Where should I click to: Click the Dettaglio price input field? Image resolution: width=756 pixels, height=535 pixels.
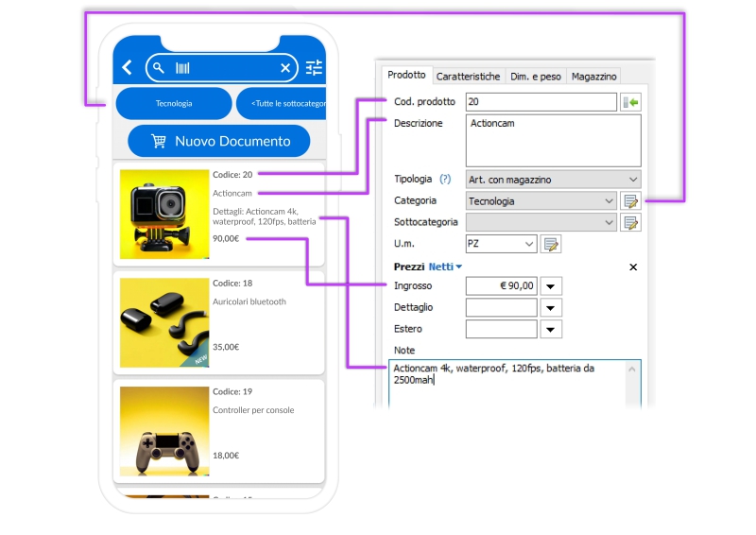[501, 307]
